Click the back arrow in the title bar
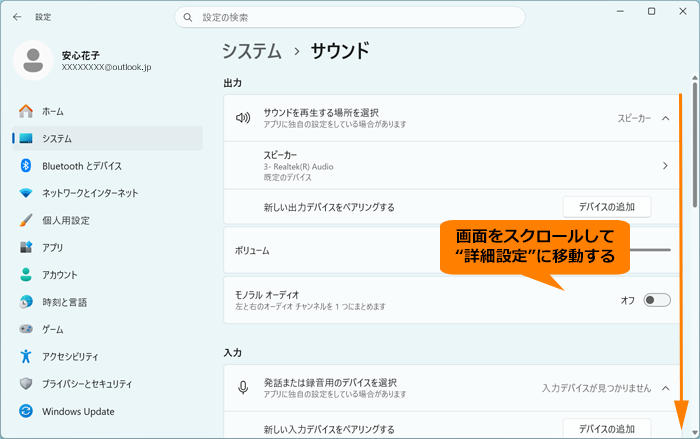Screen dimensions: 700x439 coord(17,17)
